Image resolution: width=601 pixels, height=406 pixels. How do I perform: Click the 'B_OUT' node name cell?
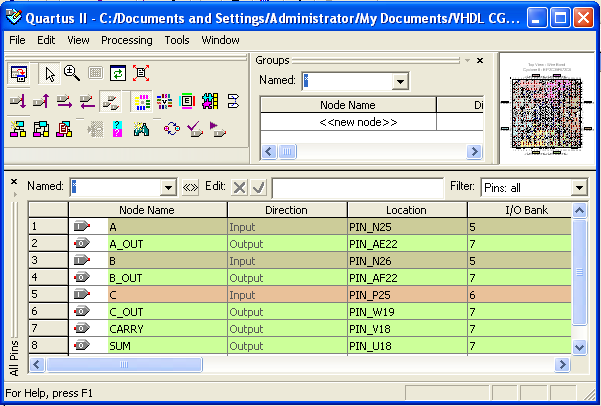[x=167, y=278]
